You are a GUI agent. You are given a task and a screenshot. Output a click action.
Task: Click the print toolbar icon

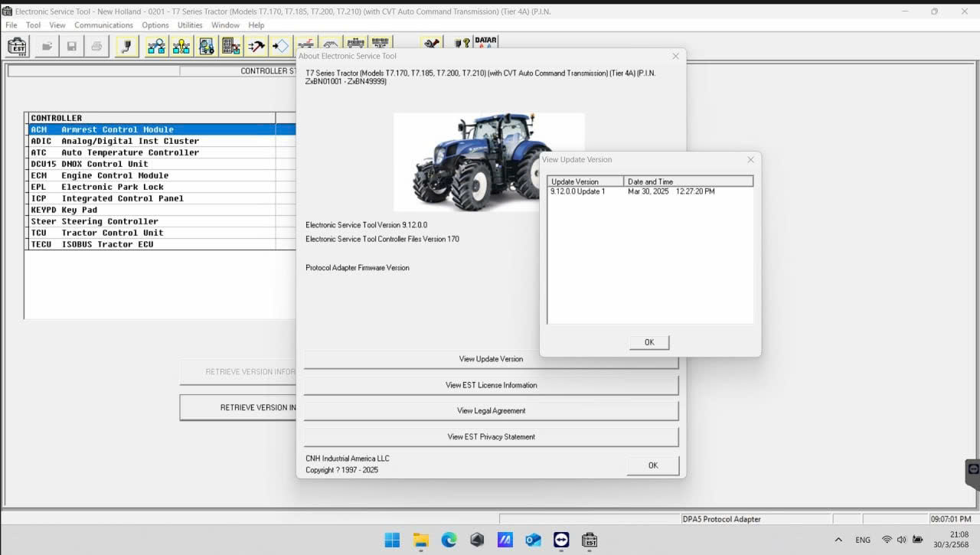coord(96,47)
